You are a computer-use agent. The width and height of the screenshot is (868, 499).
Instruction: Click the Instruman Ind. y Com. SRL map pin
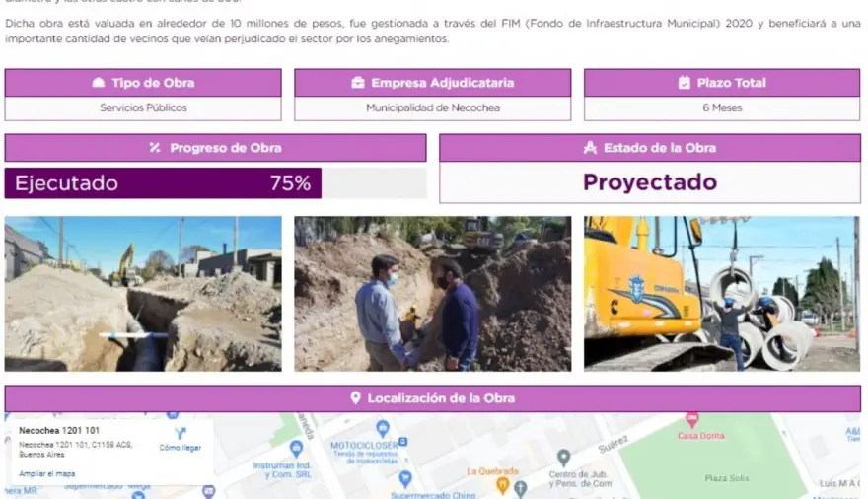pyautogui.click(x=296, y=448)
